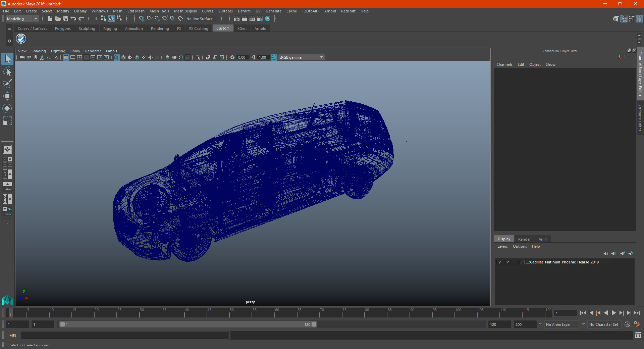Open Render Settings window
The width and height of the screenshot is (644, 349).
[x=260, y=19]
